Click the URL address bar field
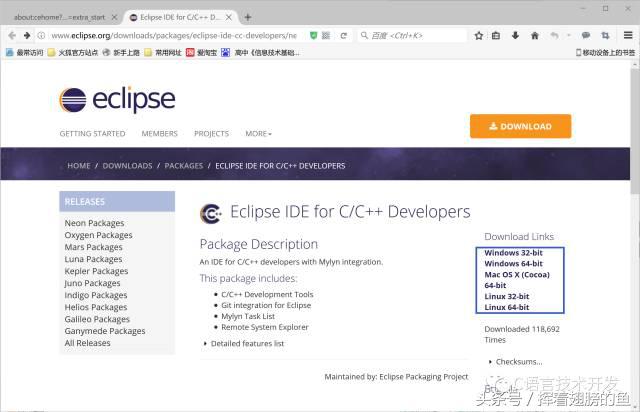Viewport: 640px width, 412px height. tap(174, 36)
